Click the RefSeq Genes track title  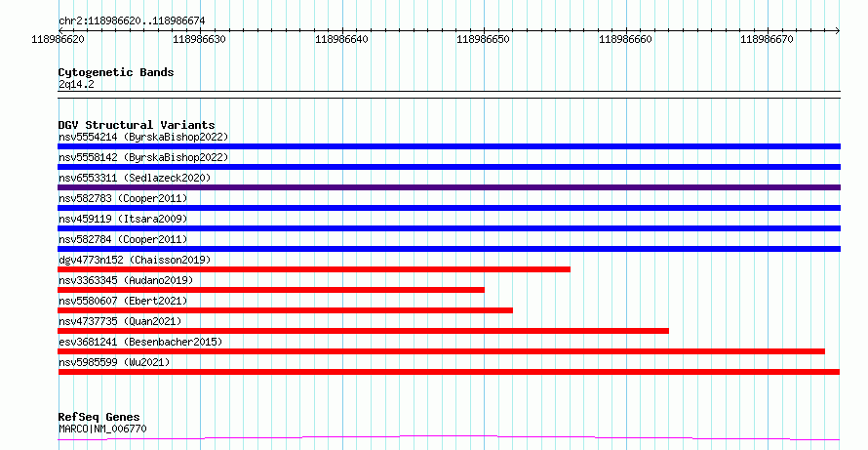tap(99, 417)
